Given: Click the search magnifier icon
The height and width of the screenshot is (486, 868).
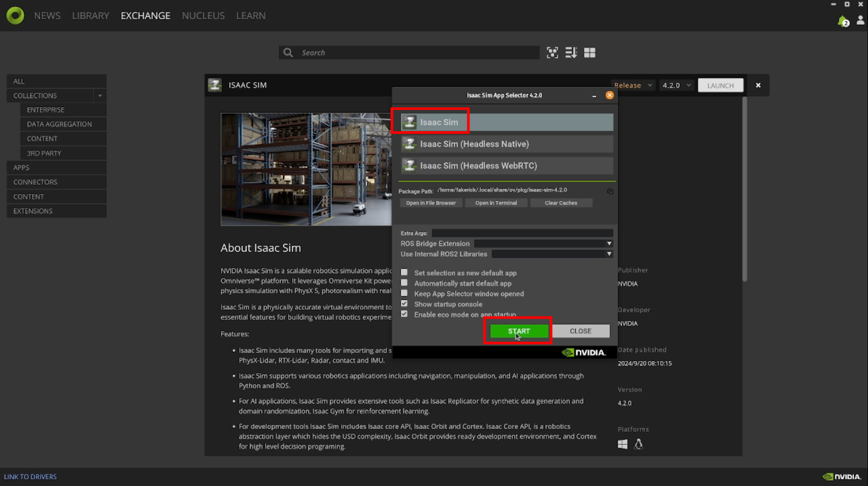Looking at the screenshot, I should 288,53.
